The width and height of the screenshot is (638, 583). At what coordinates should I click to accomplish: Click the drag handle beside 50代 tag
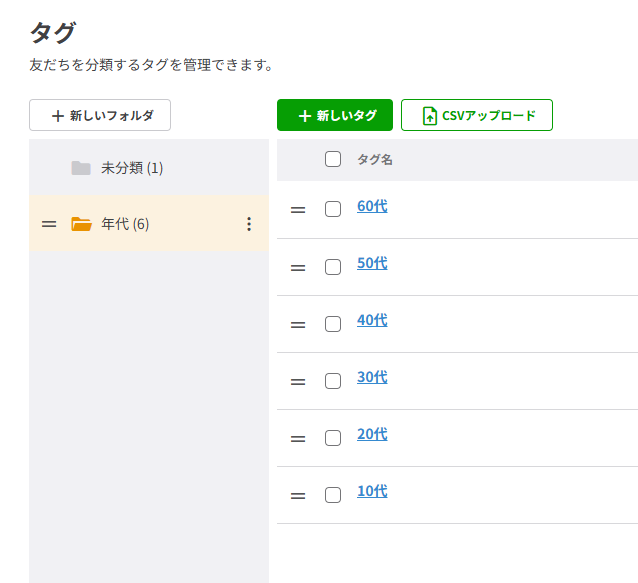(298, 267)
